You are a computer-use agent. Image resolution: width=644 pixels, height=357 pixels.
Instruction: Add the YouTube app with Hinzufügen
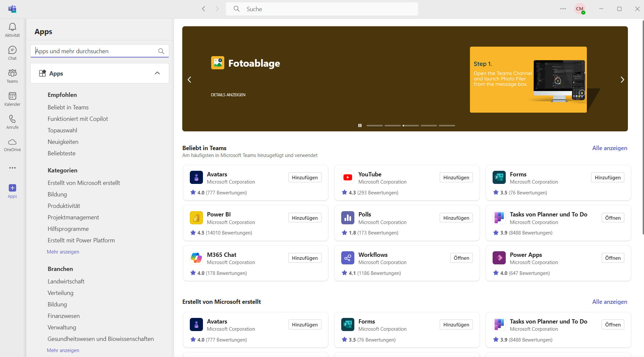(456, 178)
